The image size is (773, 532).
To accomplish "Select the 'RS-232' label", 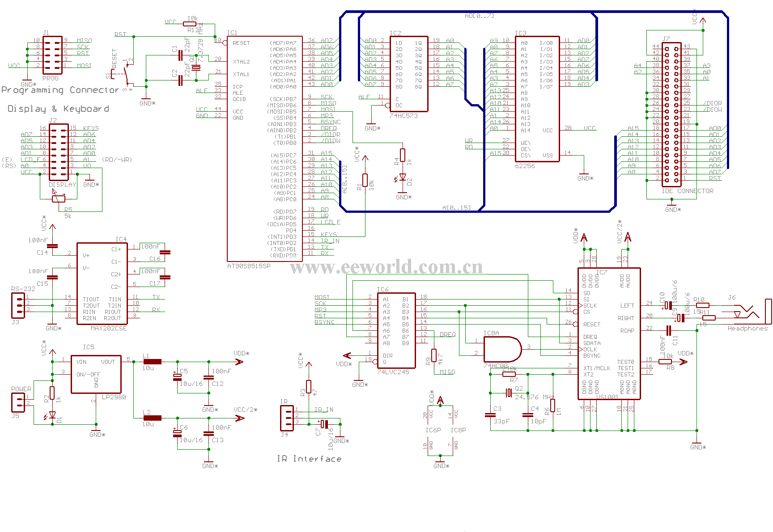I will (x=23, y=289).
